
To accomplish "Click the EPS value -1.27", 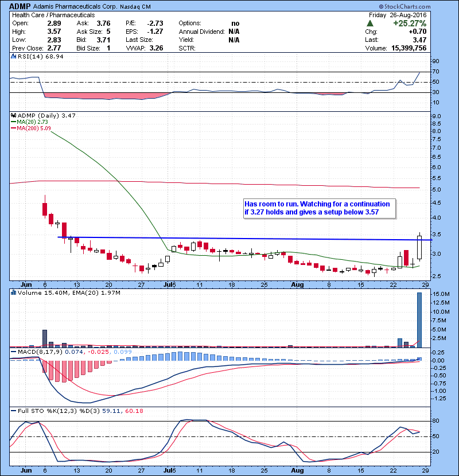I will (x=155, y=32).
